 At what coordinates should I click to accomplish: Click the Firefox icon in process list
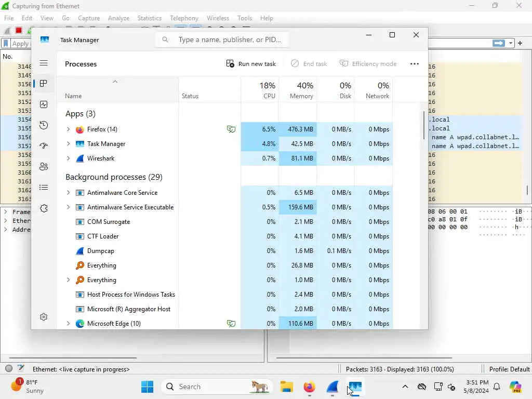tap(79, 129)
